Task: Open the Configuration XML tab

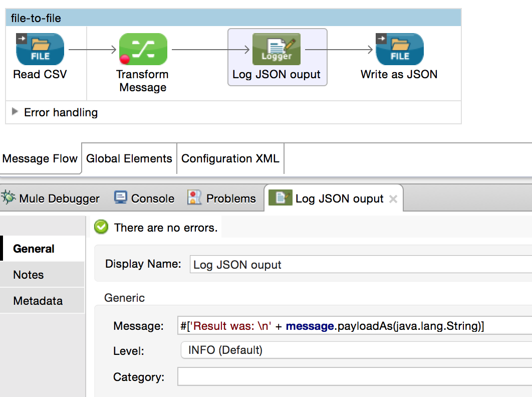Action: [230, 159]
